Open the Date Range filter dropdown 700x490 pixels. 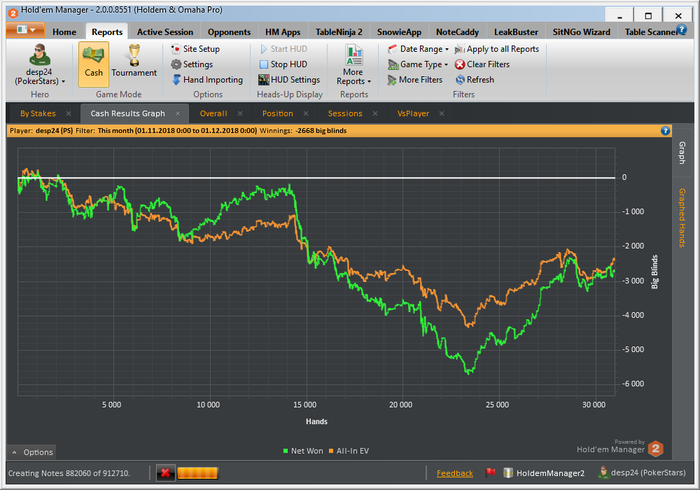[x=418, y=49]
